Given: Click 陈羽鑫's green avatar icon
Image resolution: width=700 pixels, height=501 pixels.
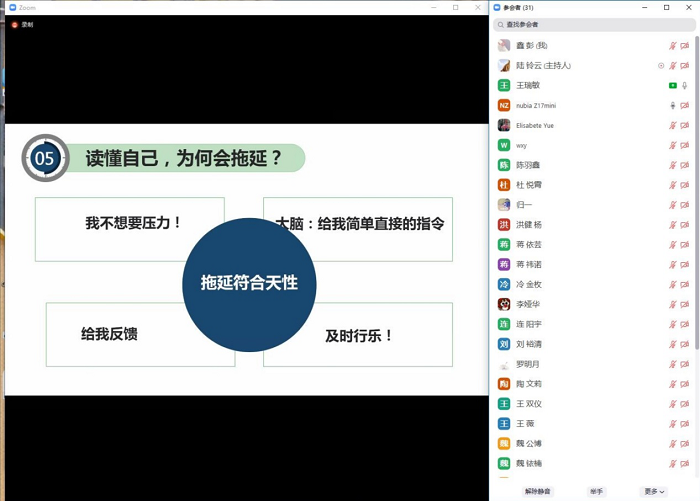Looking at the screenshot, I should pos(504,165).
